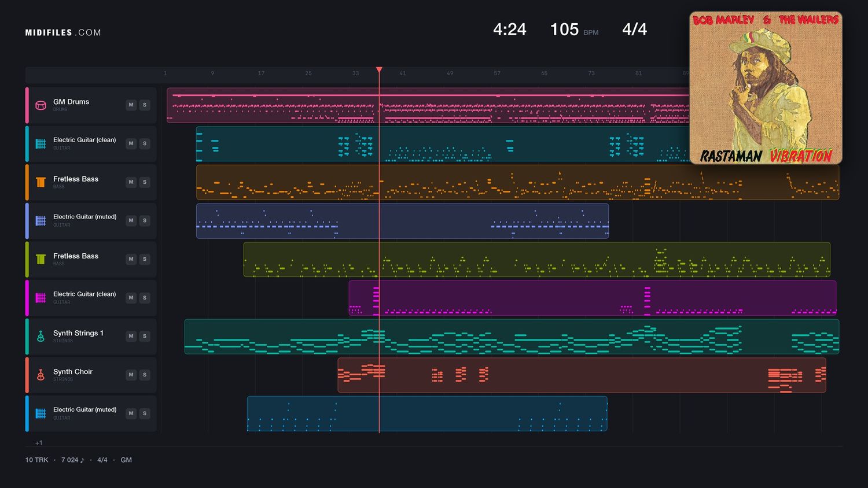Click the Synth Strings 1 instrument icon

tap(41, 336)
